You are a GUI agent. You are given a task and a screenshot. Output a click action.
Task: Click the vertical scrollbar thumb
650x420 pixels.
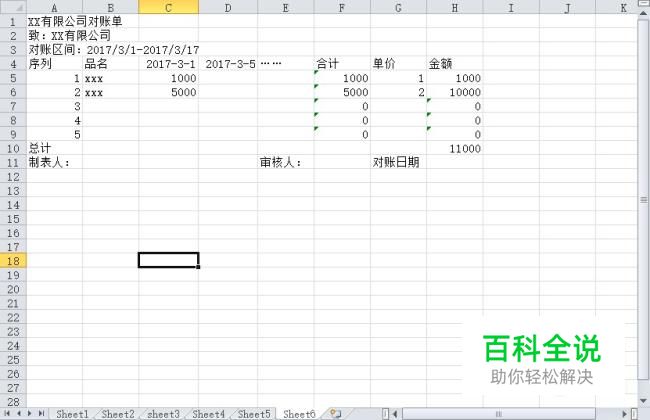[643, 199]
